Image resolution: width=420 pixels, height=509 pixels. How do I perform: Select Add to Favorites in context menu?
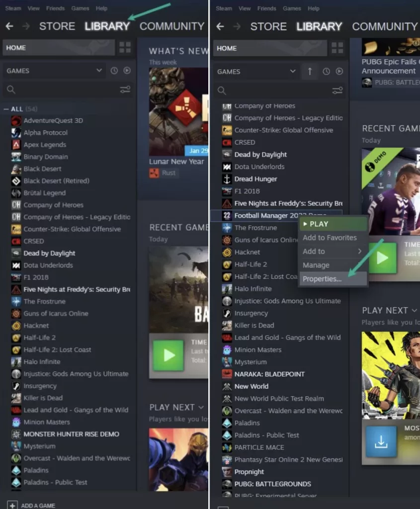coord(334,238)
